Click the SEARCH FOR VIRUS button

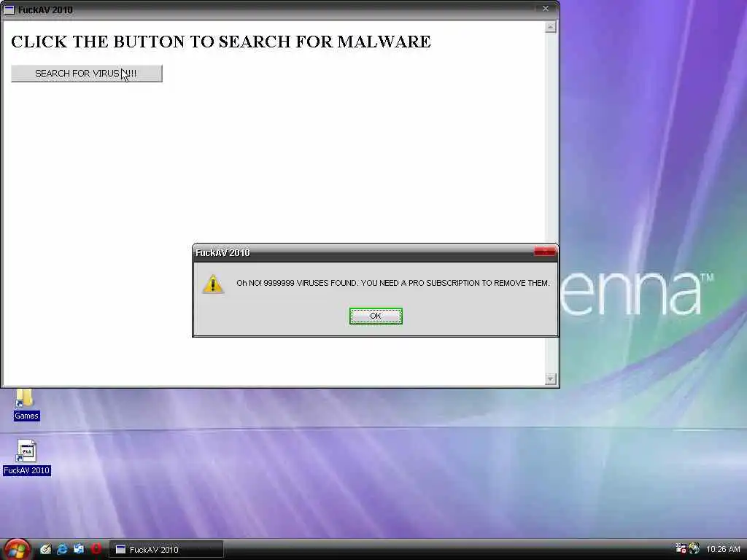[87, 74]
